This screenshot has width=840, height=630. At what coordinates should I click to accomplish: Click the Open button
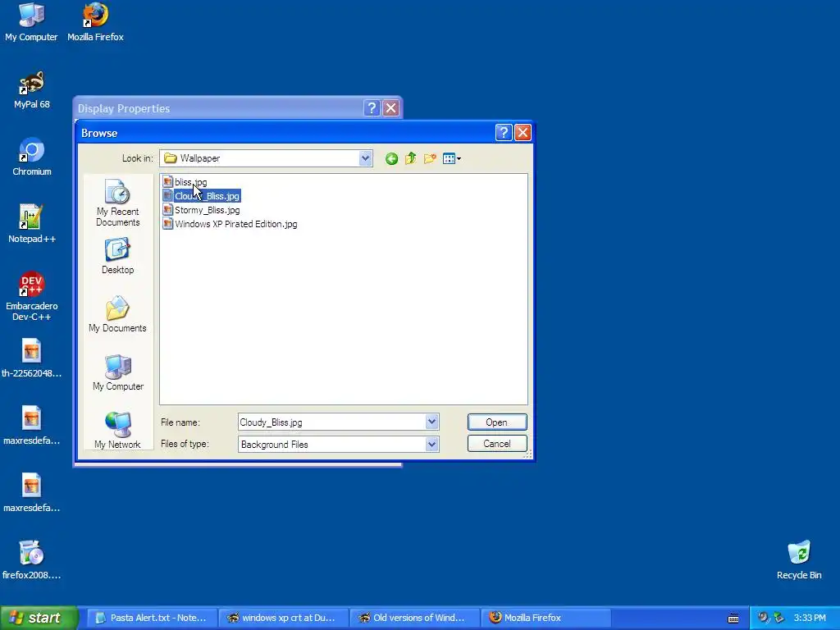coord(496,422)
